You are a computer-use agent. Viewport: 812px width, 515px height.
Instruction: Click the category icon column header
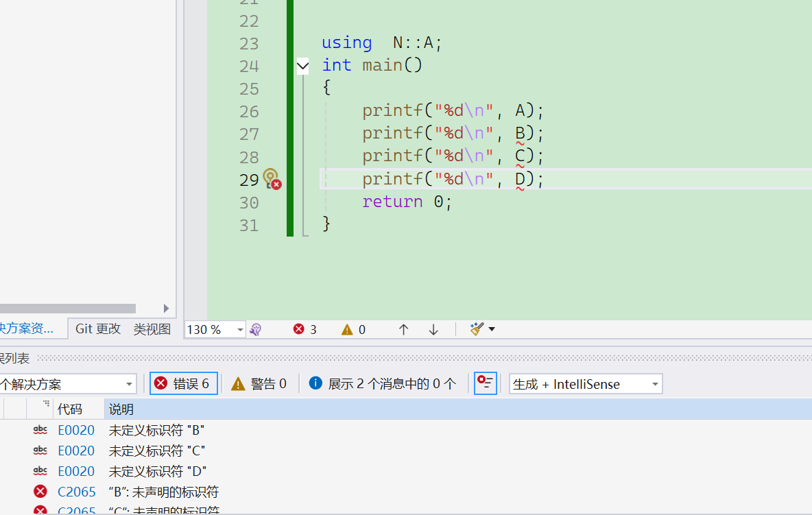39,409
